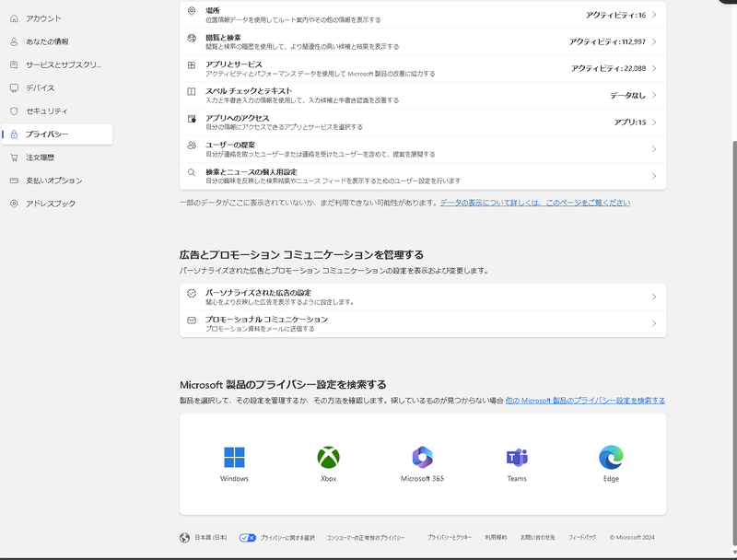This screenshot has width=737, height=560.
Task: Click 他の Microsoft 製品のプライバシー設定を検索する
Action: click(x=587, y=400)
